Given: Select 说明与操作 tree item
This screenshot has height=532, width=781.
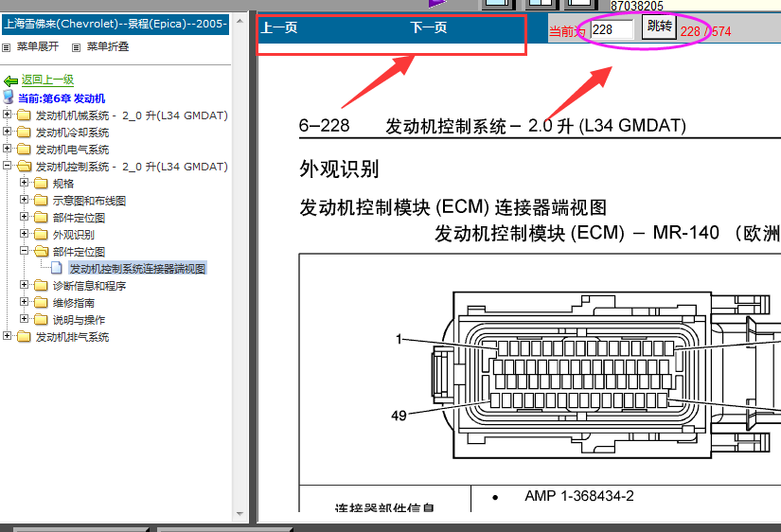Looking at the screenshot, I should (79, 320).
